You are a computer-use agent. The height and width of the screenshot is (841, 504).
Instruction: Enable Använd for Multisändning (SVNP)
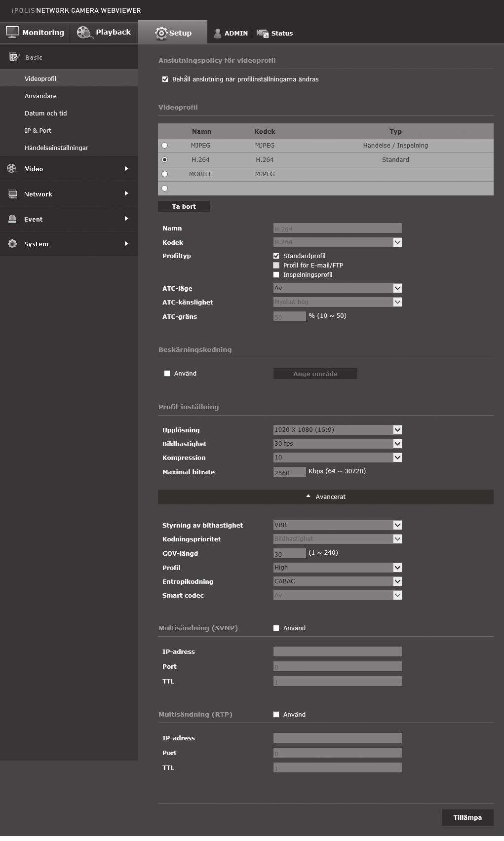(x=276, y=628)
